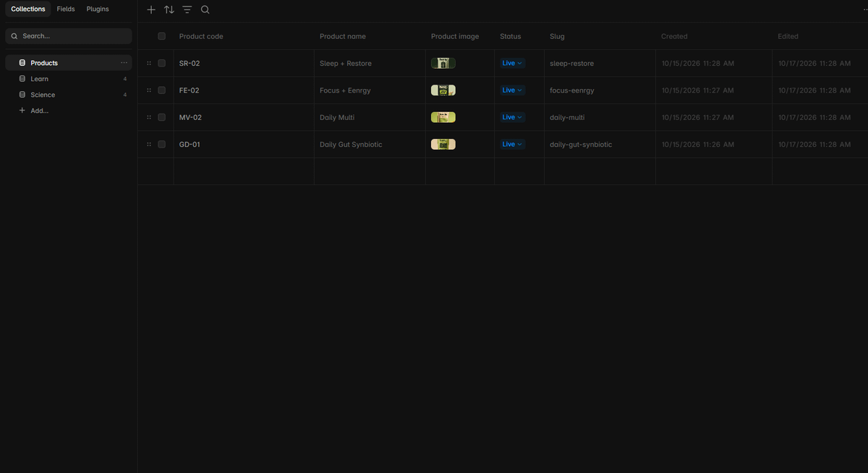Screen dimensions: 868x473
Task: Open the Science collection
Action: 69,95
